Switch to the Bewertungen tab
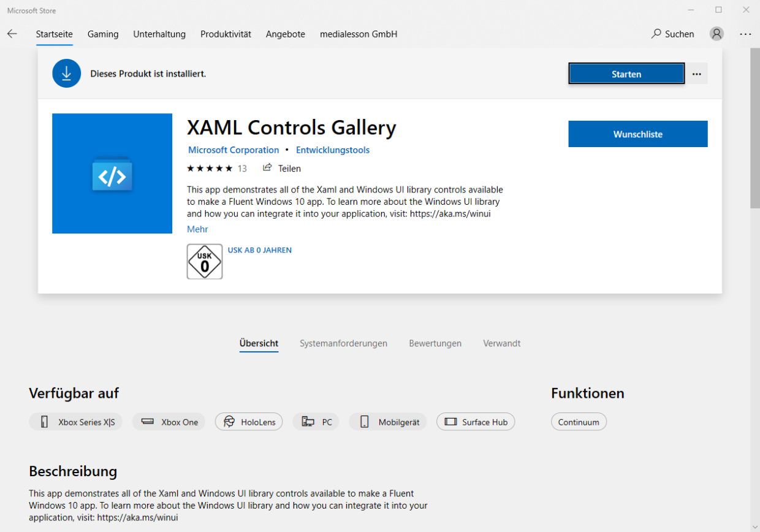This screenshot has height=532, width=760. (435, 343)
